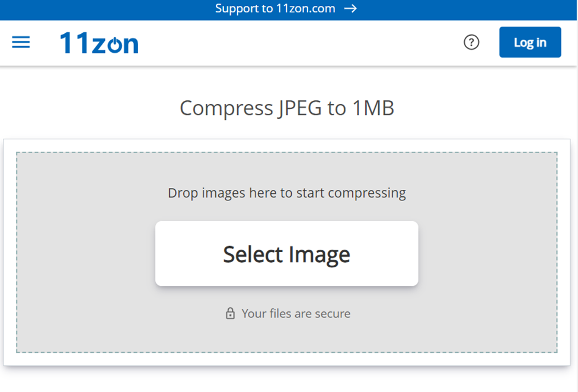The height and width of the screenshot is (392, 578).
Task: Click the blank page area beneath the upload card
Action: point(287,381)
